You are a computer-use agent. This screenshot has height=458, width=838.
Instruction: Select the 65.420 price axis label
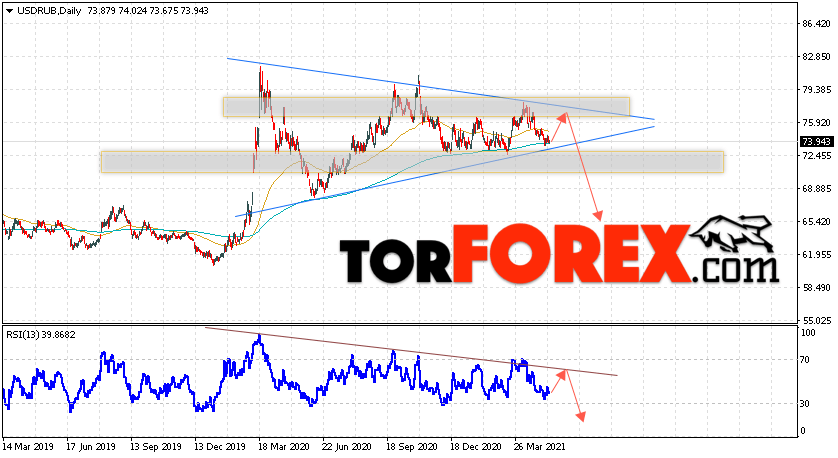817,222
